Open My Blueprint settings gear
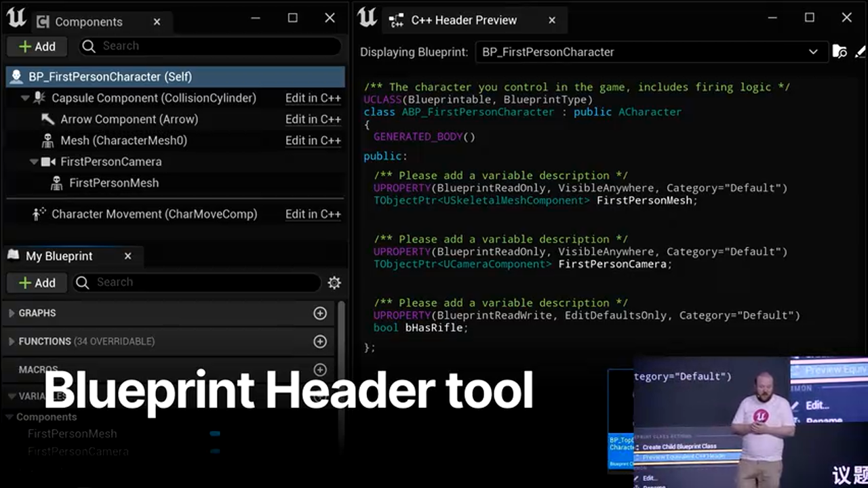Viewport: 868px width, 488px height. pos(334,283)
